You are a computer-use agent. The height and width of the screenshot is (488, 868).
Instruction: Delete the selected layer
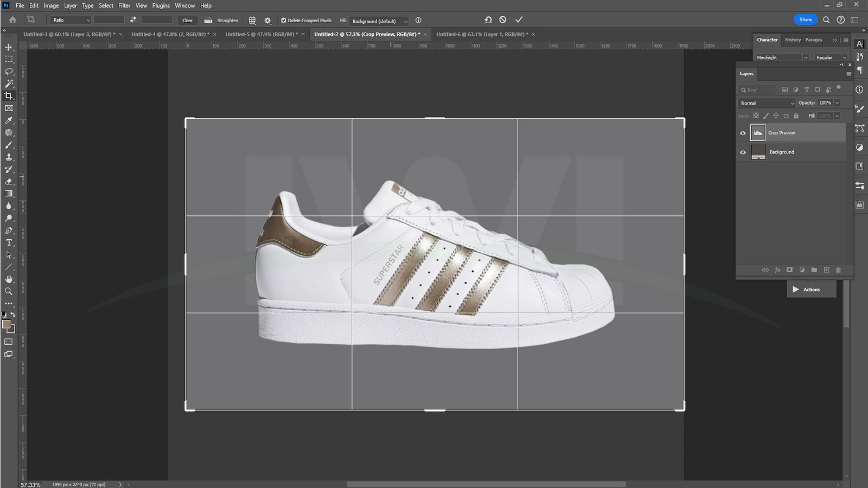point(838,269)
